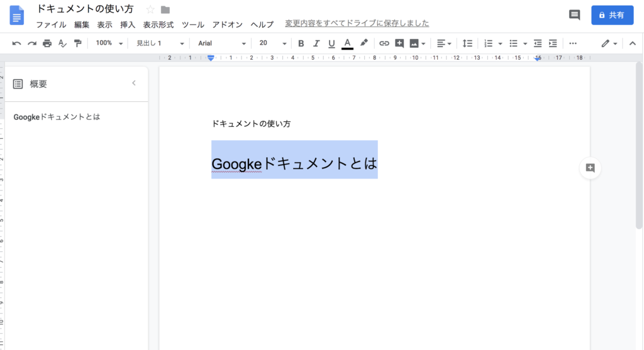Click the undo arrow icon

click(16, 43)
